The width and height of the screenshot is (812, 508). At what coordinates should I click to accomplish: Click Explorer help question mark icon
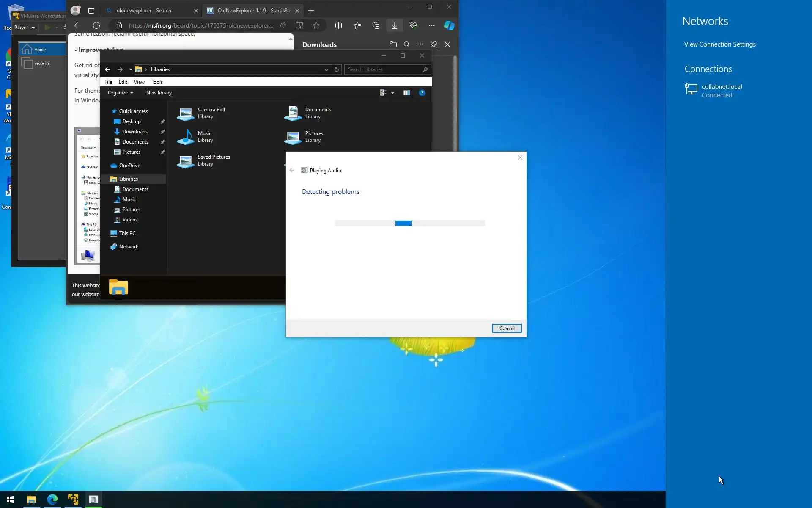(422, 93)
